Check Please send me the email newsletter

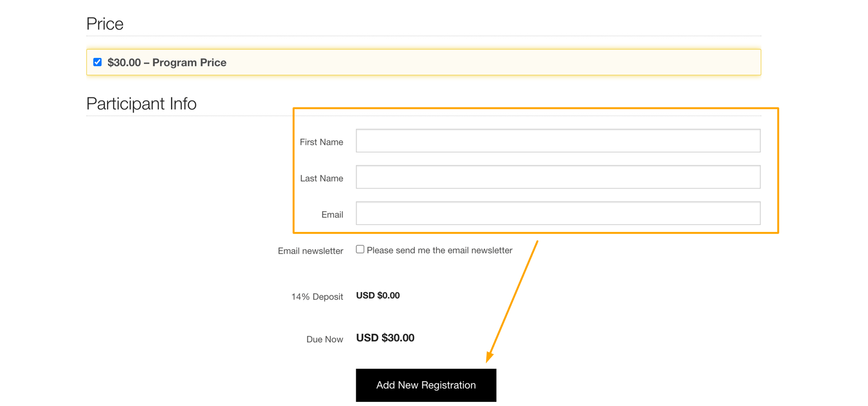pos(360,248)
